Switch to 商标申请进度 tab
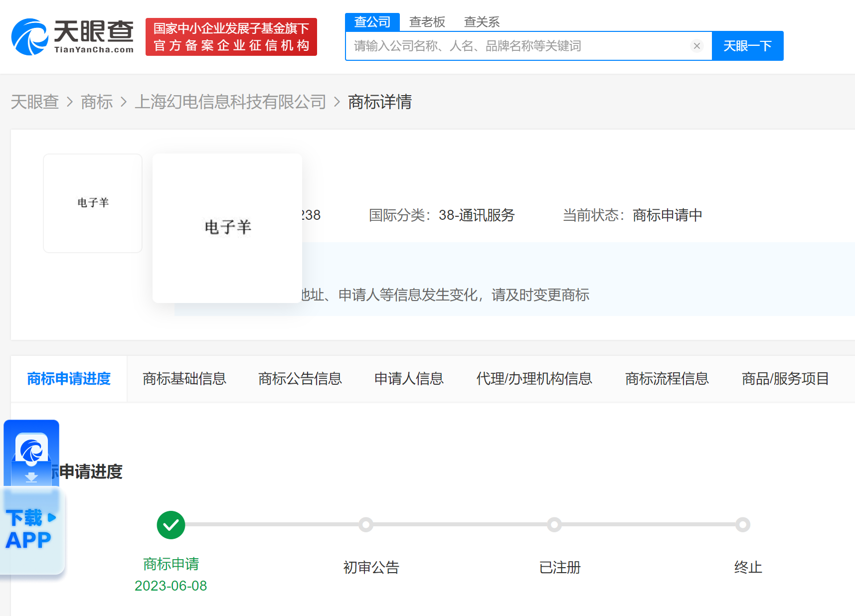 tap(69, 379)
